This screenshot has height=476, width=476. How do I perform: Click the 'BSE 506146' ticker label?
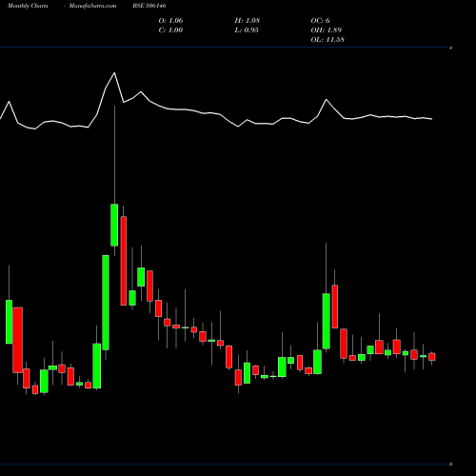pyautogui.click(x=149, y=6)
